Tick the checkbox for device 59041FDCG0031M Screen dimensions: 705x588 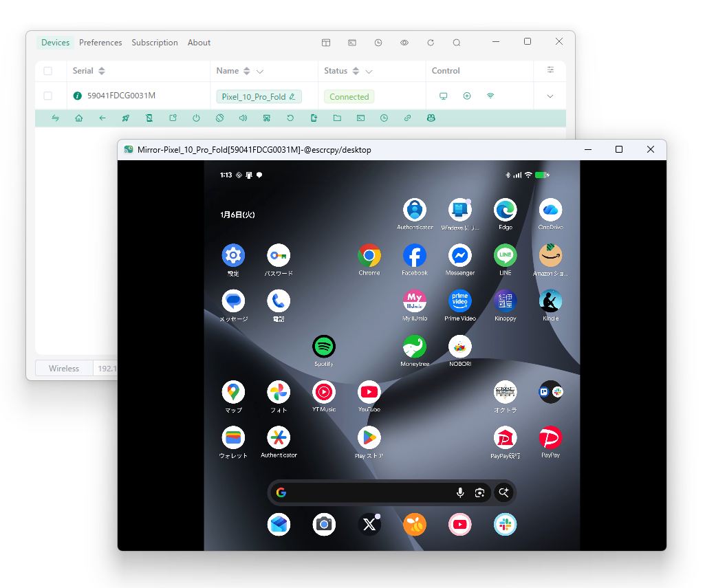(47, 96)
